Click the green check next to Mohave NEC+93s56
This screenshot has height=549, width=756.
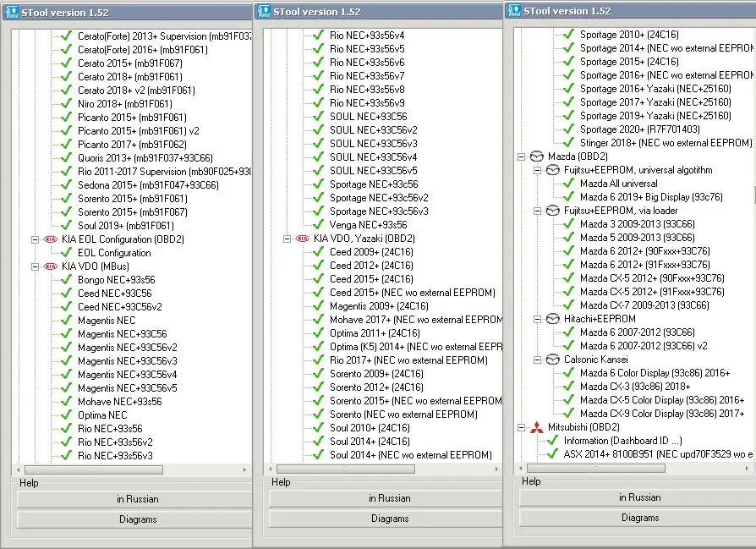pos(67,401)
